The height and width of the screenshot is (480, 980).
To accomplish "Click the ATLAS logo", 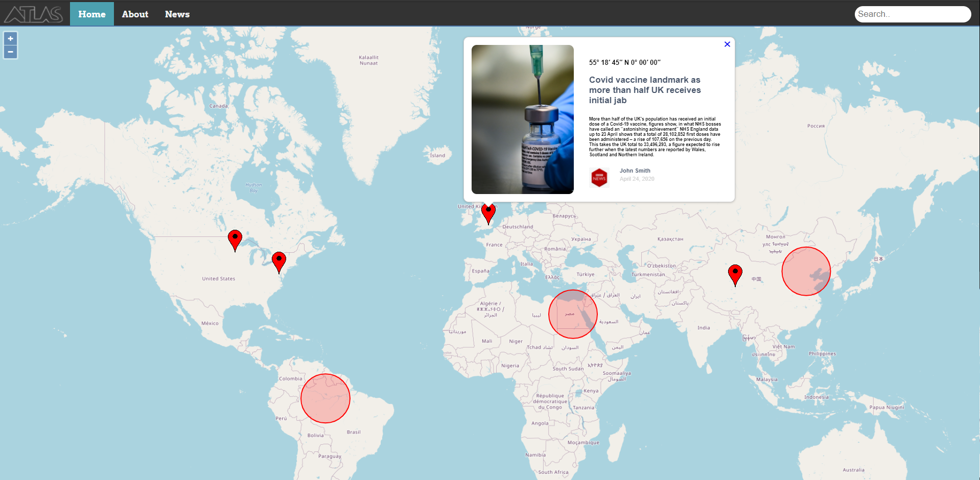I will 34,14.
